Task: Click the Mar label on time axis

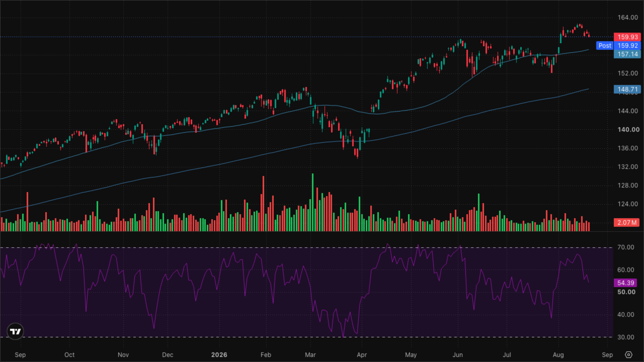Action: pyautogui.click(x=310, y=355)
